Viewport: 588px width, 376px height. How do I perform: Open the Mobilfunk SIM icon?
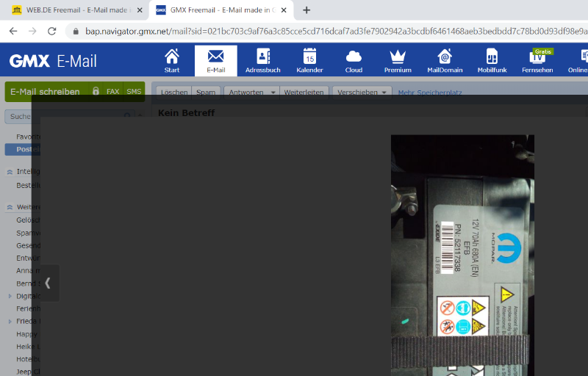point(492,61)
